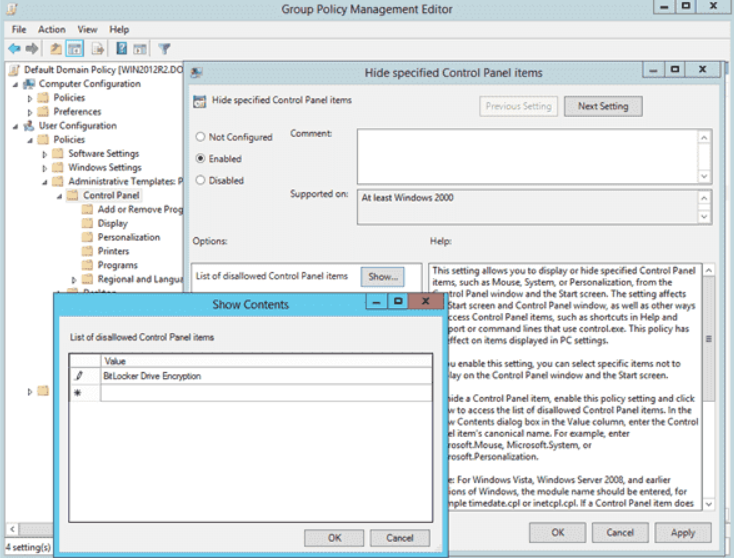Click OK in the Hide specified Control Panel items dialog
The height and width of the screenshot is (558, 734).
558,533
